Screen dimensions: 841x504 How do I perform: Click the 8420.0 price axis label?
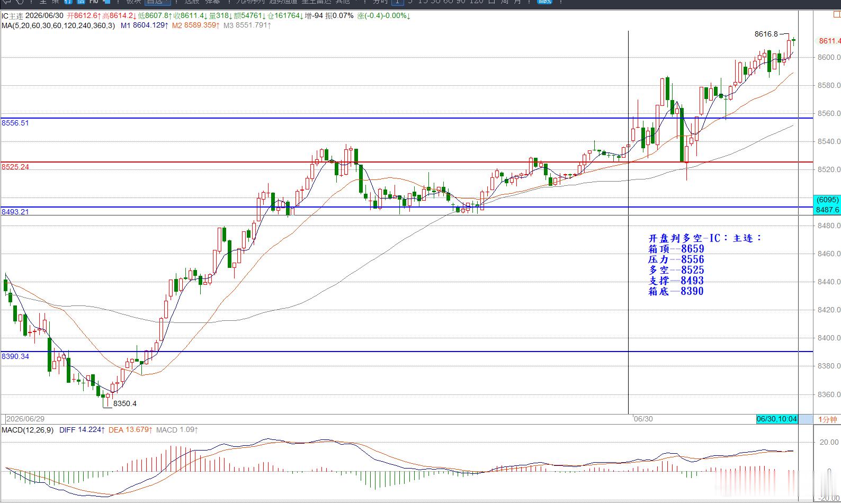(x=829, y=310)
